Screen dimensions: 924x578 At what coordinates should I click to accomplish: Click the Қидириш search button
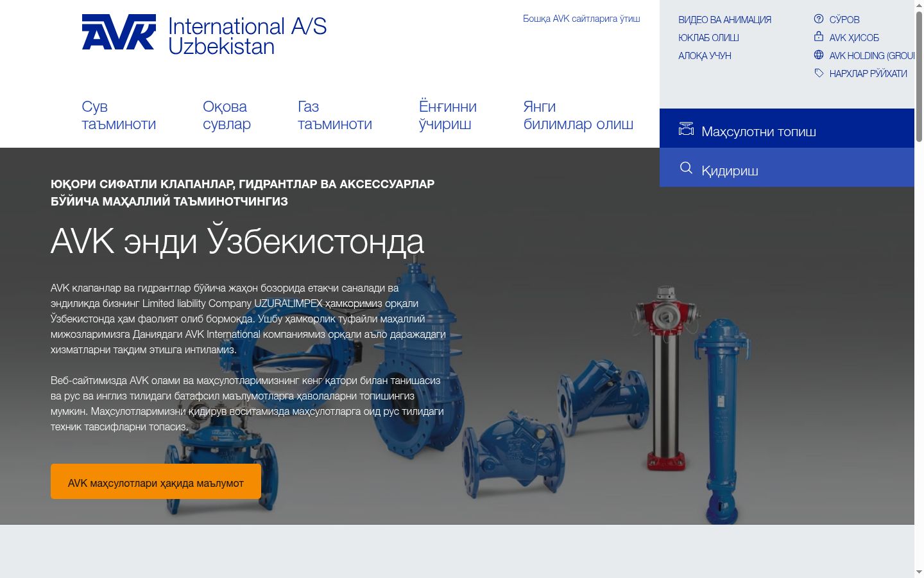click(787, 168)
